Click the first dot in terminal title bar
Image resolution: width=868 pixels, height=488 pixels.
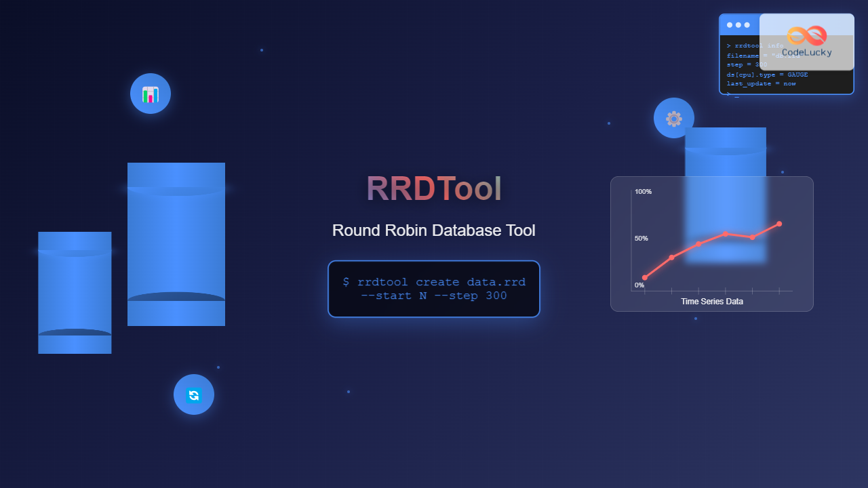coord(730,25)
